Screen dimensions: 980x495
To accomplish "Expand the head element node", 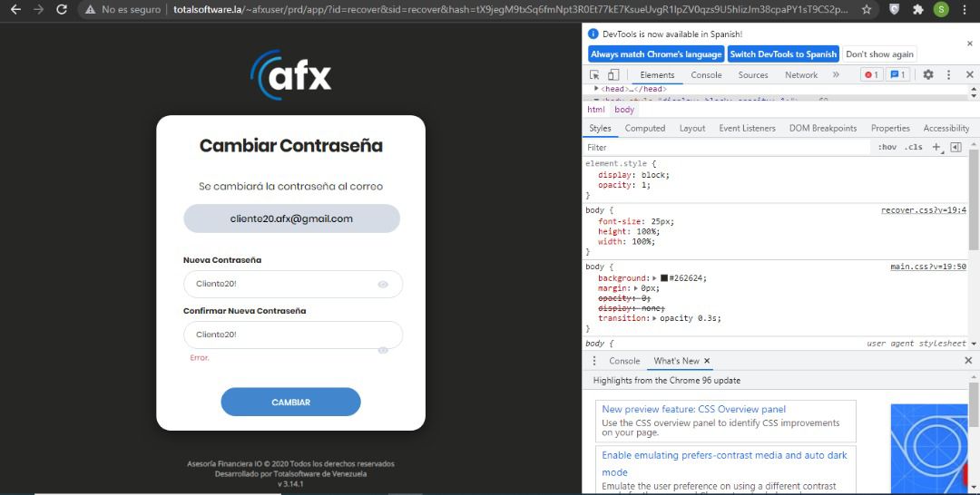I will tap(596, 89).
